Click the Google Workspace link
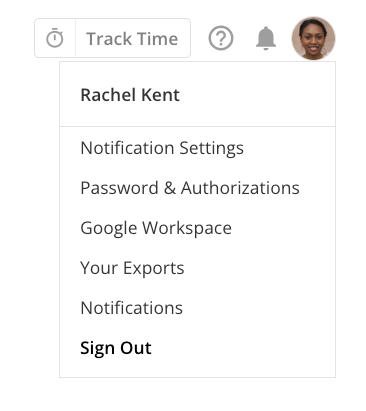 156,228
